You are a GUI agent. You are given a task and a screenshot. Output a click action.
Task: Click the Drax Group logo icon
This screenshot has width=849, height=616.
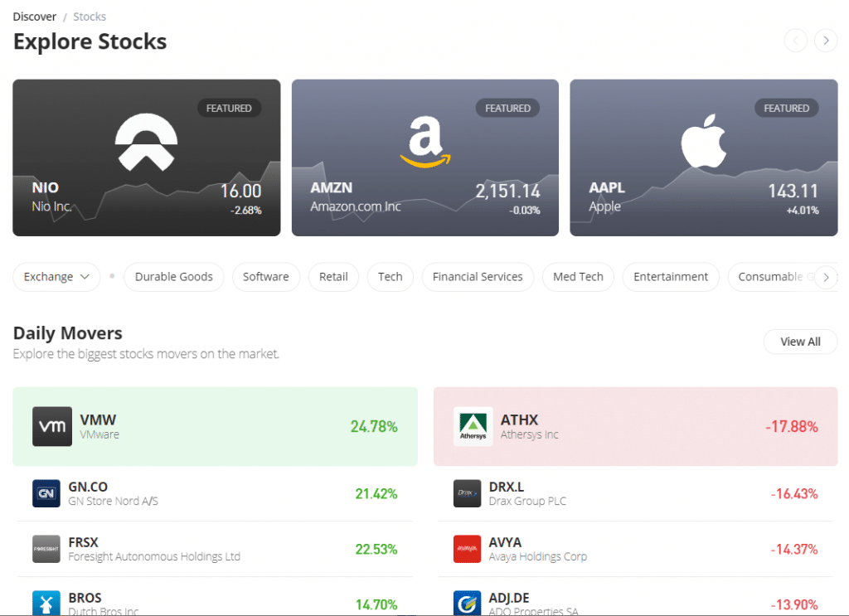[467, 493]
